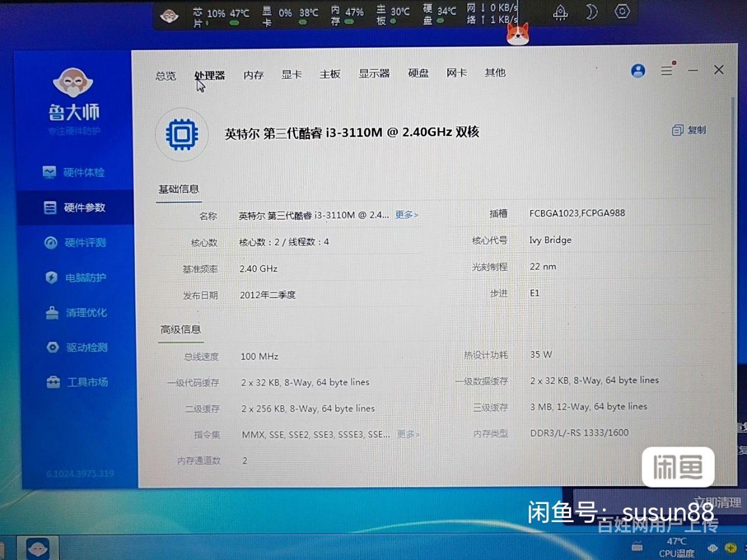Screen dimensions: 747x560
Task: Click the user account avatar icon
Action: pos(638,71)
